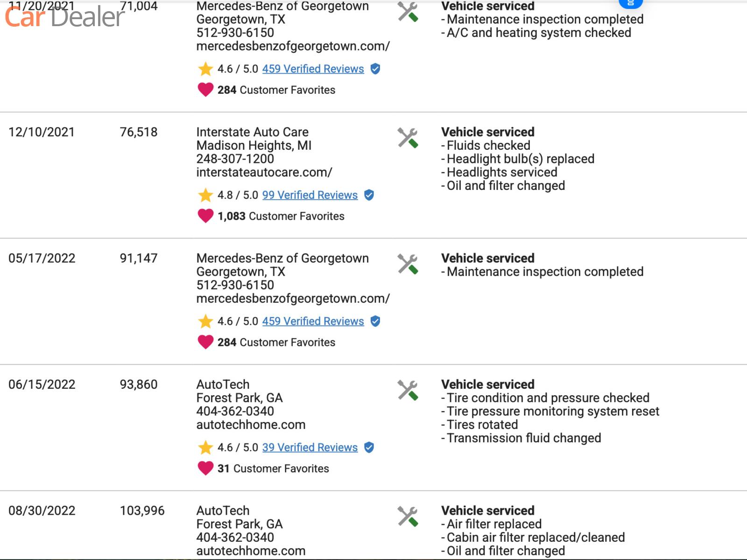This screenshot has width=747, height=560.
Task: Click the wrench service icon for the 12/10/2021 entry
Action: click(x=408, y=138)
